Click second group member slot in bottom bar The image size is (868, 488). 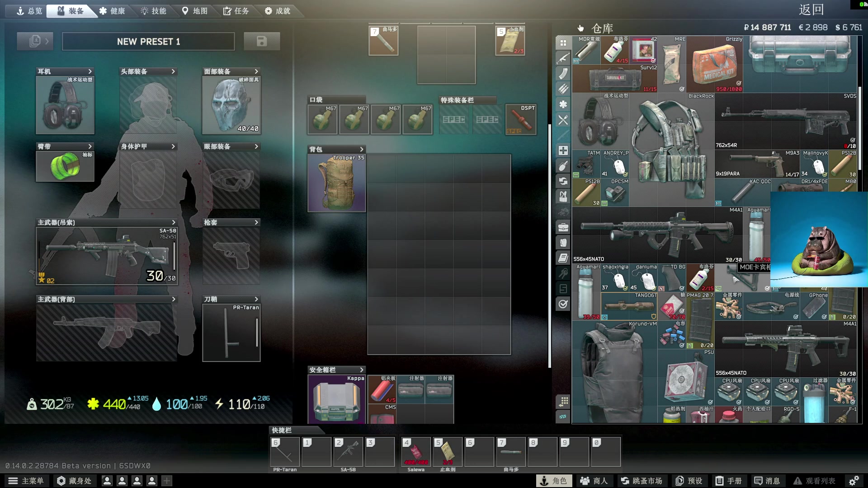[x=122, y=481]
